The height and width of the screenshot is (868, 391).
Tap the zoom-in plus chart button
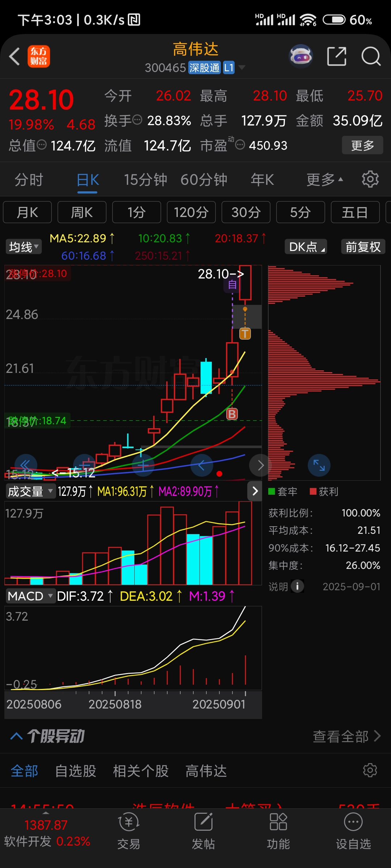[143, 465]
